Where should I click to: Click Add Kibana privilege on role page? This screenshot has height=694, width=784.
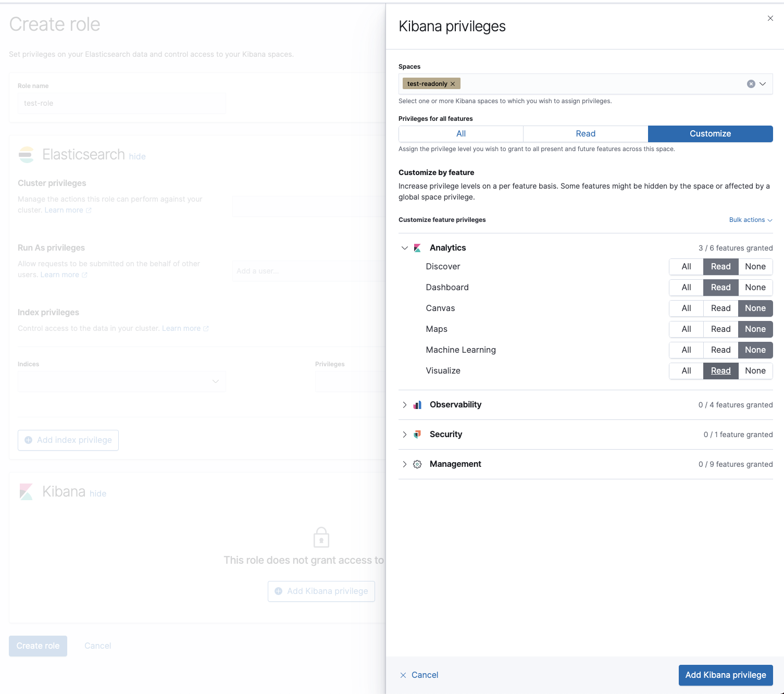pos(321,591)
